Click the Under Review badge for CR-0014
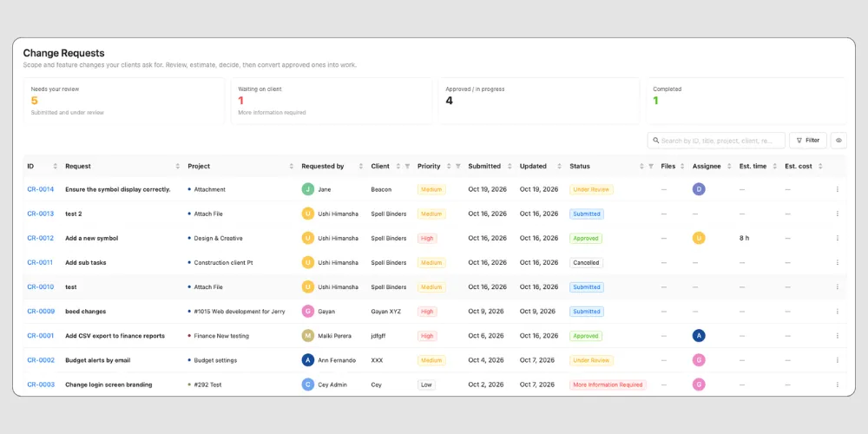The height and width of the screenshot is (434, 868). pyautogui.click(x=591, y=189)
